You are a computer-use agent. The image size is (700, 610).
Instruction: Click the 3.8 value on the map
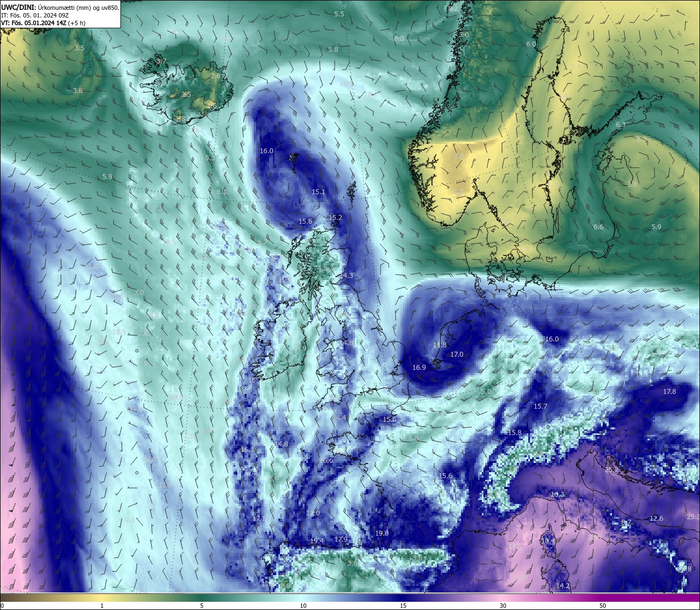click(78, 91)
